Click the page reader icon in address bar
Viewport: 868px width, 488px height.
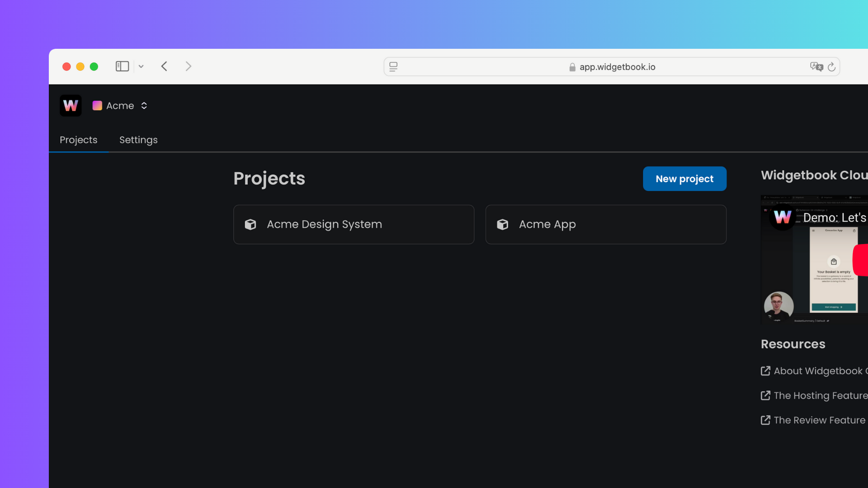click(x=393, y=66)
